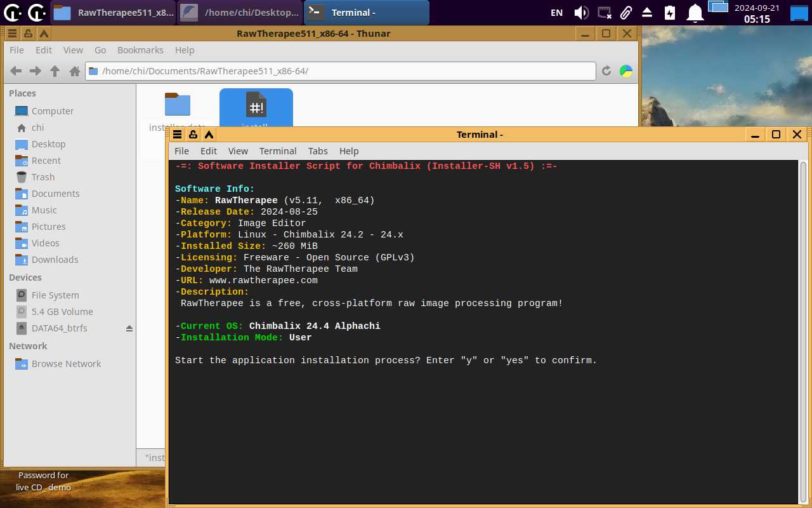The image size is (812, 508).
Task: Go forward in Thunar's navigation toolbar
Action: tap(36, 71)
